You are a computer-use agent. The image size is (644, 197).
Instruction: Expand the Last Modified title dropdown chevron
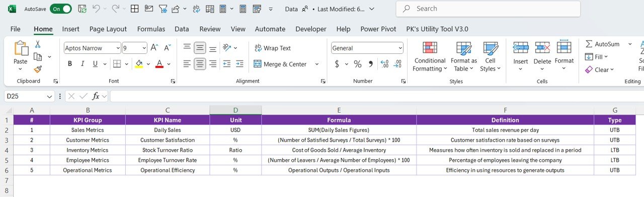tap(371, 9)
